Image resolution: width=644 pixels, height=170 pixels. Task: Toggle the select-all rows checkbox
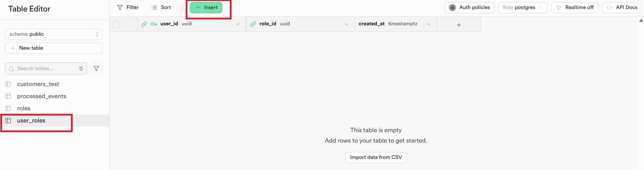tap(116, 25)
